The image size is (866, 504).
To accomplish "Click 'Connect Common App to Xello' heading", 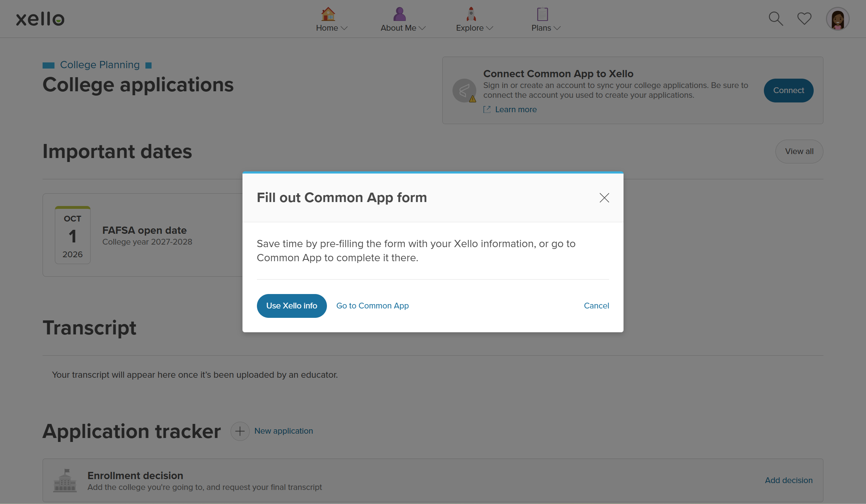I will coord(558,74).
